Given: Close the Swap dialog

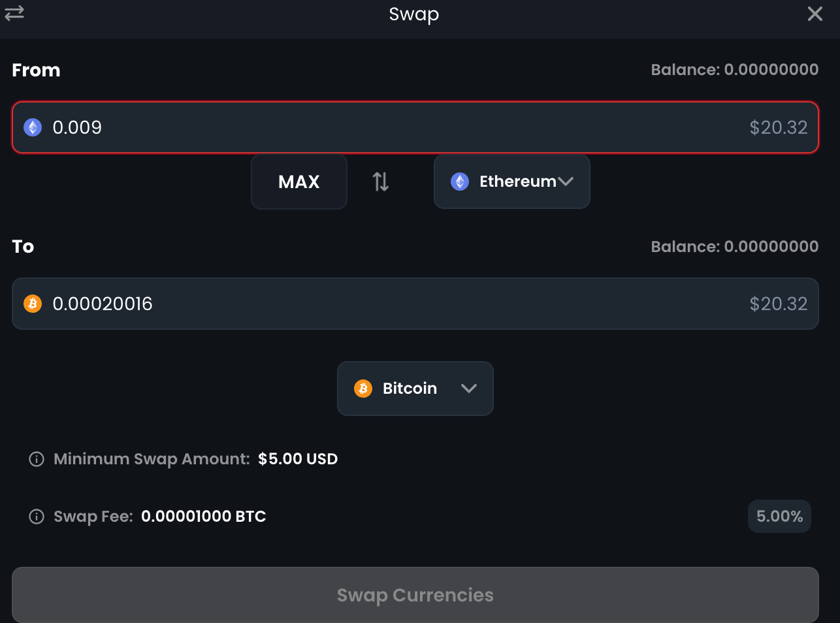Looking at the screenshot, I should [x=815, y=14].
